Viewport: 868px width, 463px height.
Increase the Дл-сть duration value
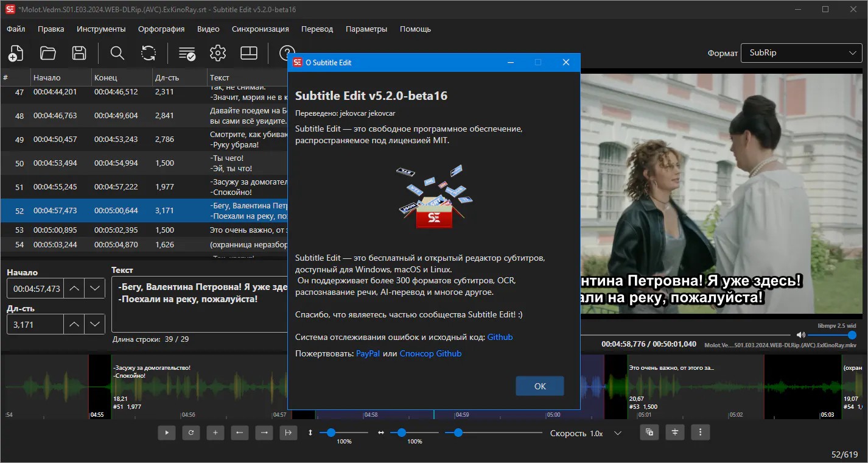point(74,325)
